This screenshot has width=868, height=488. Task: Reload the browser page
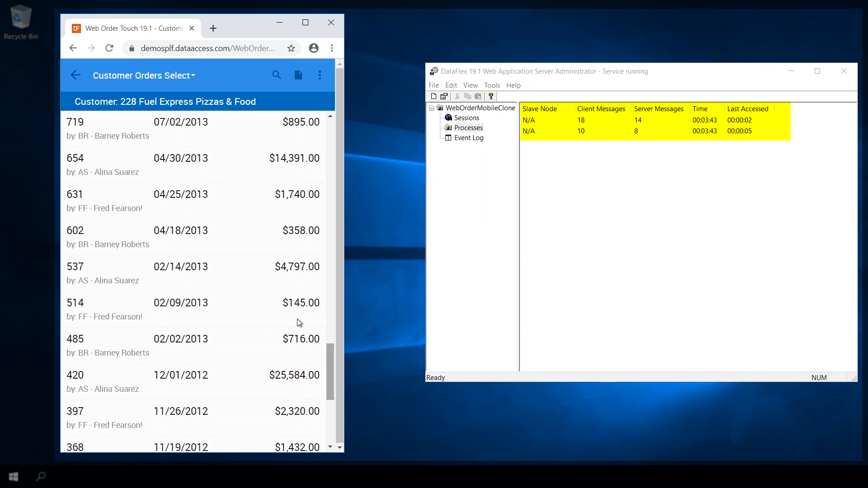109,48
